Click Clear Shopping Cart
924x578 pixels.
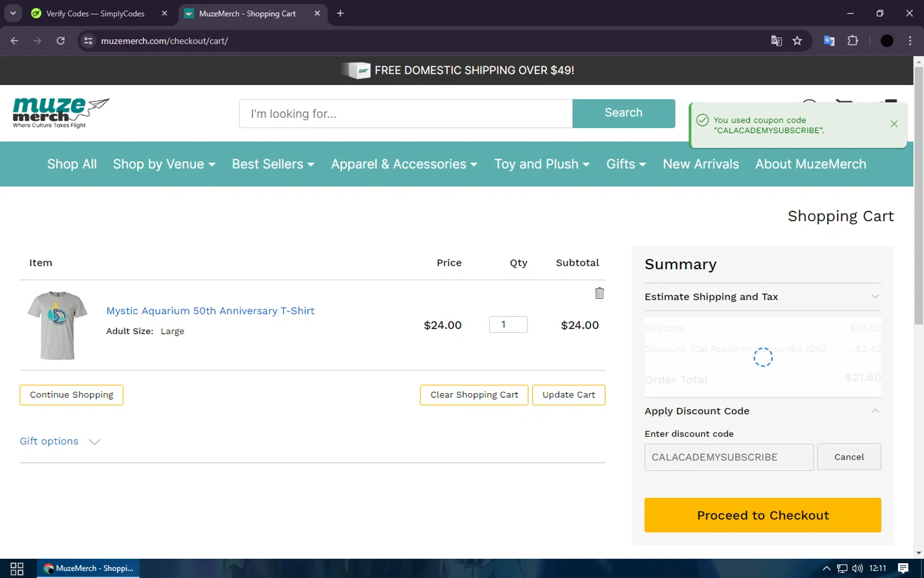point(474,395)
